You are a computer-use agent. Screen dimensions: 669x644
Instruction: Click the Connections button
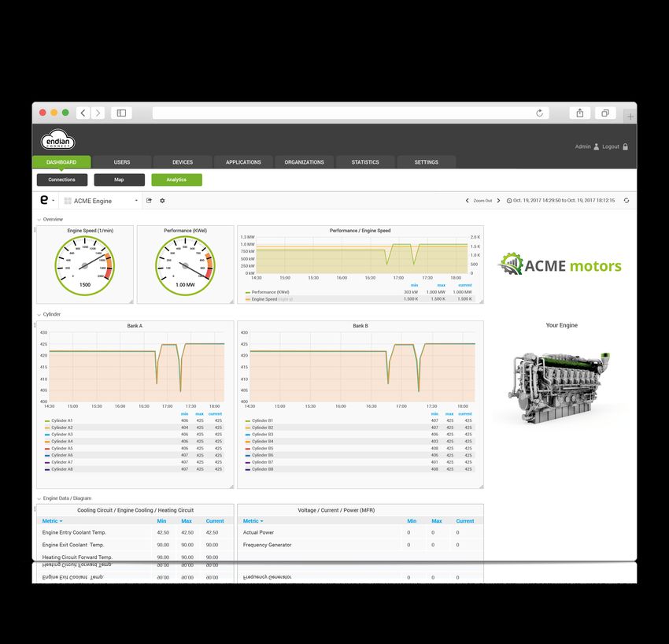pyautogui.click(x=62, y=180)
